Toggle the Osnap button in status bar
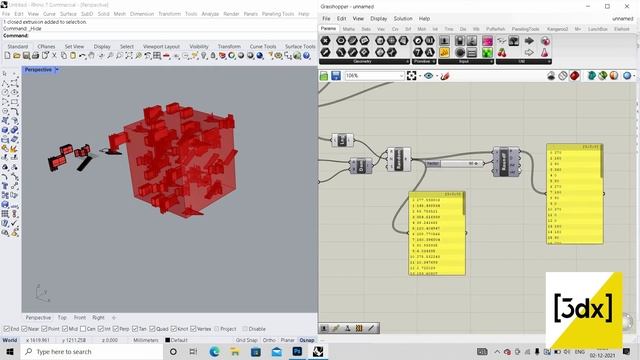 [x=307, y=340]
